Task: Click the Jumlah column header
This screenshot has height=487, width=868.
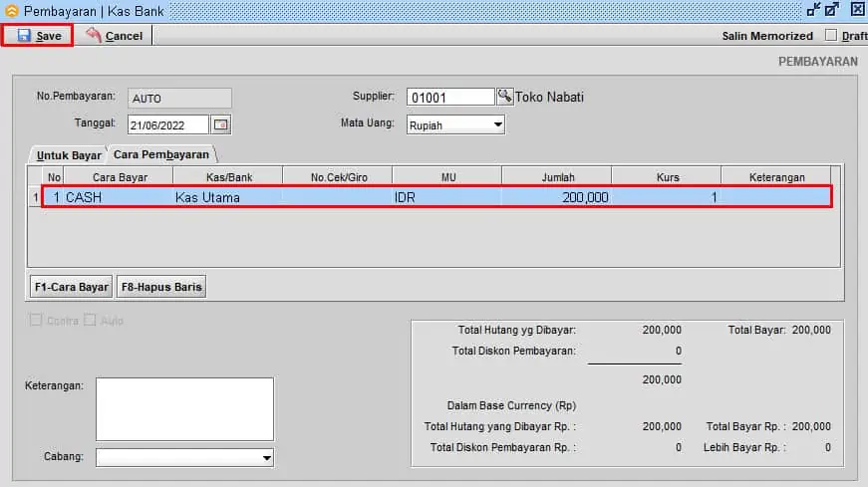Action: [x=557, y=177]
